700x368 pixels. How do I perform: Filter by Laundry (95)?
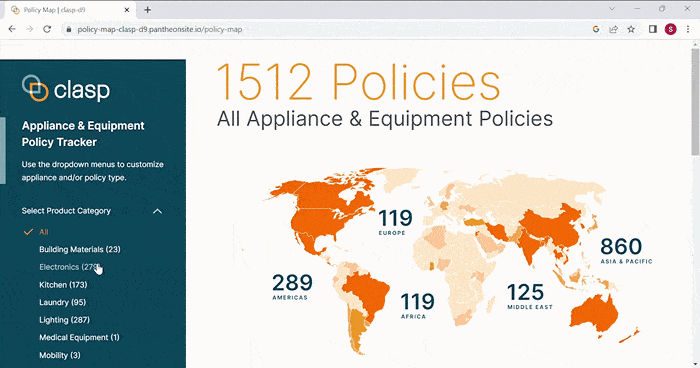pos(62,302)
